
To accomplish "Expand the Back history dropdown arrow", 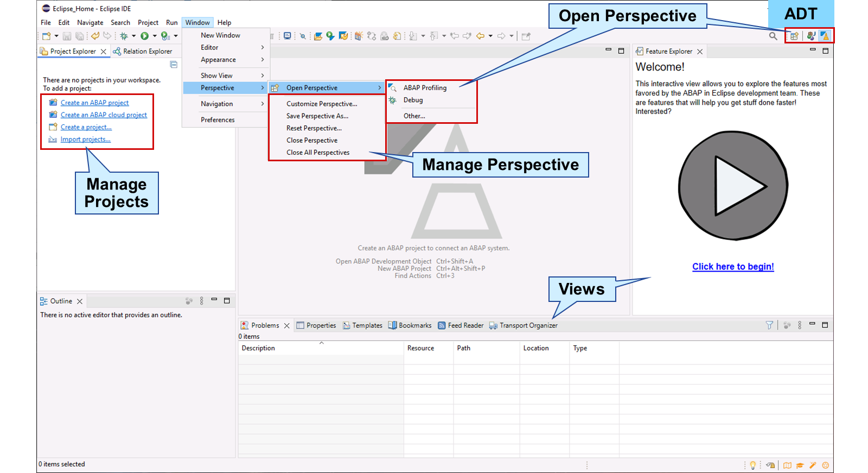I will click(490, 36).
